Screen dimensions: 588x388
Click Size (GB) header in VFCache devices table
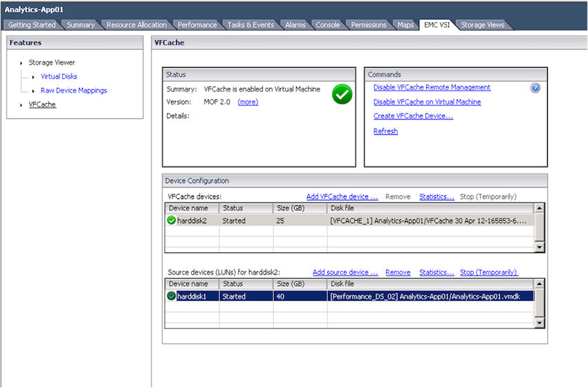coord(300,208)
